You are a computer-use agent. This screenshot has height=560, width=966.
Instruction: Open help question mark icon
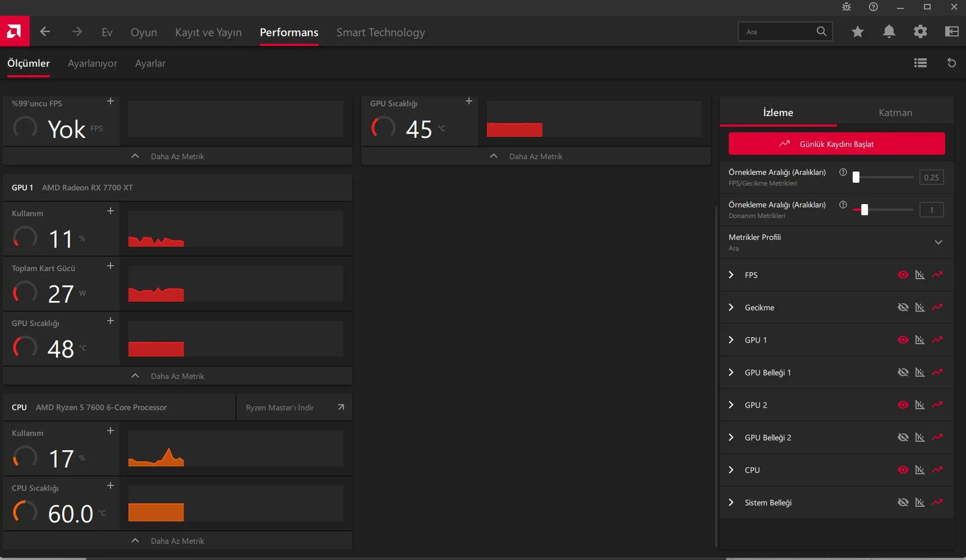click(x=873, y=7)
